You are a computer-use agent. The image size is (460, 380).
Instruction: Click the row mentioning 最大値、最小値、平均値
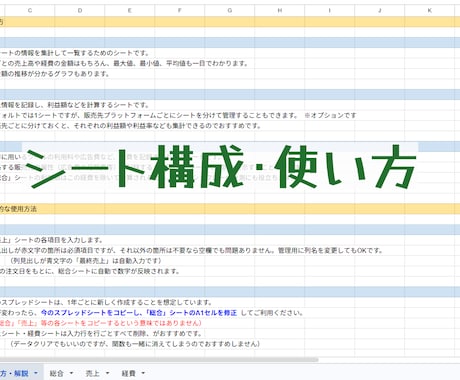coord(124,63)
